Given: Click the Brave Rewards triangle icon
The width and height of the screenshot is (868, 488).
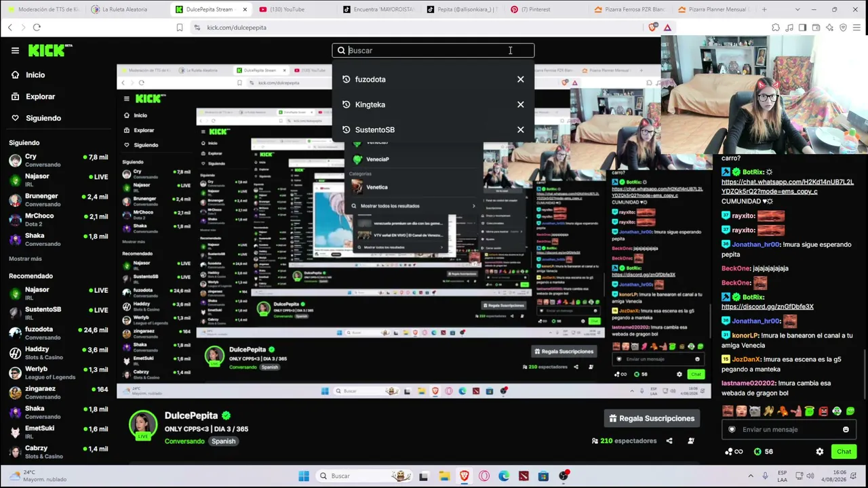Looking at the screenshot, I should click(x=667, y=27).
